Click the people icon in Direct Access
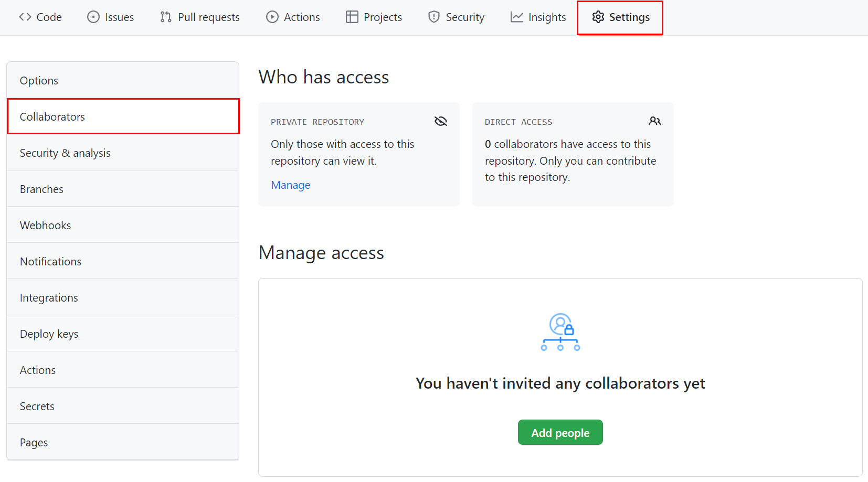The image size is (868, 482). [655, 121]
